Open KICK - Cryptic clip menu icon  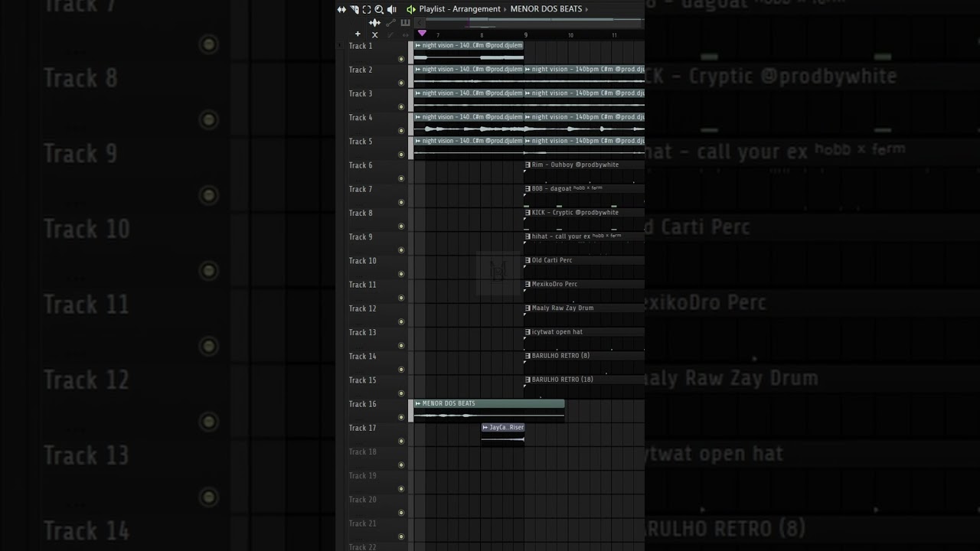528,212
